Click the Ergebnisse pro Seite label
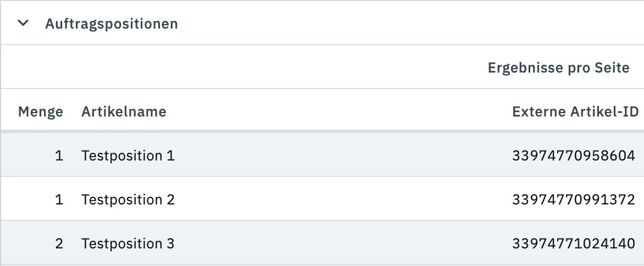The height and width of the screenshot is (266, 644). click(558, 68)
